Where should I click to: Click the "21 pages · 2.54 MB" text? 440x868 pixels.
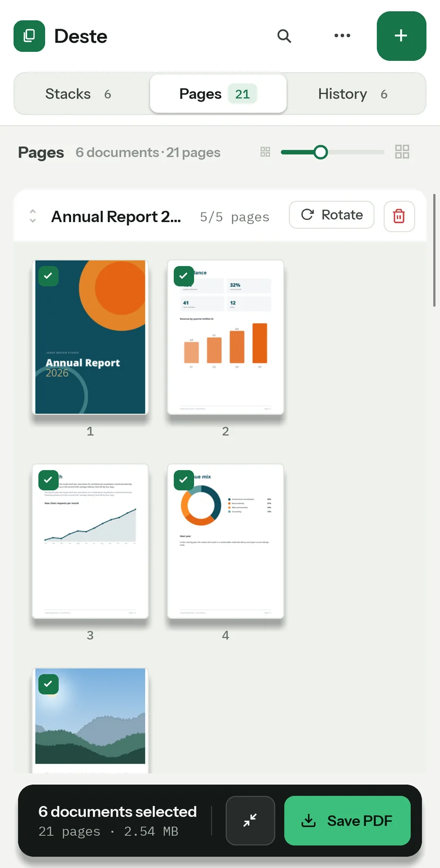[108, 831]
